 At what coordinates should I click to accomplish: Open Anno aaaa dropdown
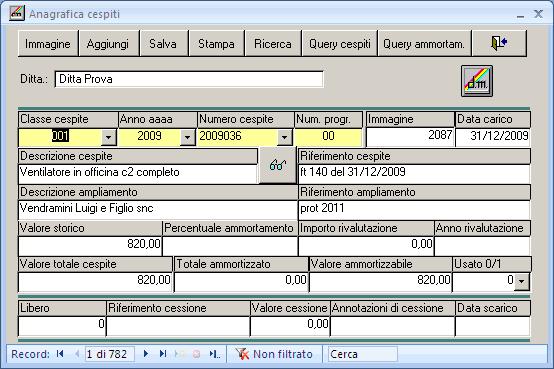point(188,137)
